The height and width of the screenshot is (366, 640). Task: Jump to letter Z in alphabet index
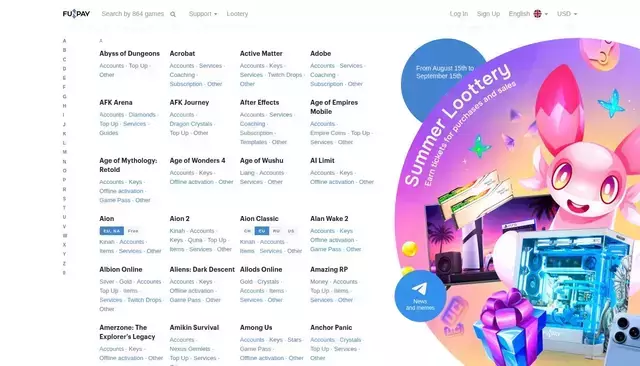(64, 264)
